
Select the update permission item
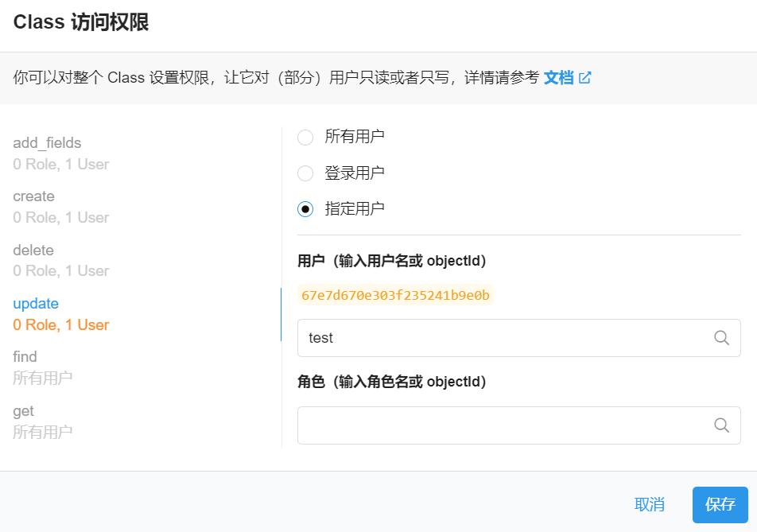click(x=36, y=304)
